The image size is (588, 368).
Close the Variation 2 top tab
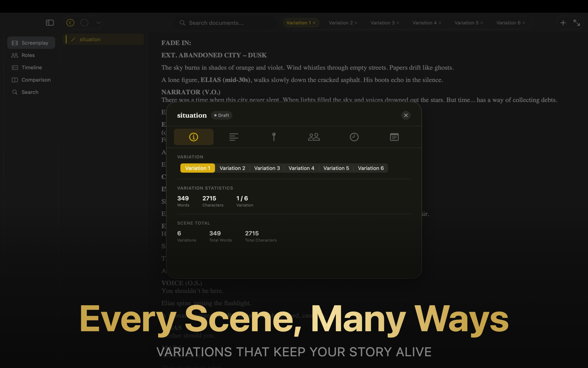pyautogui.click(x=356, y=23)
